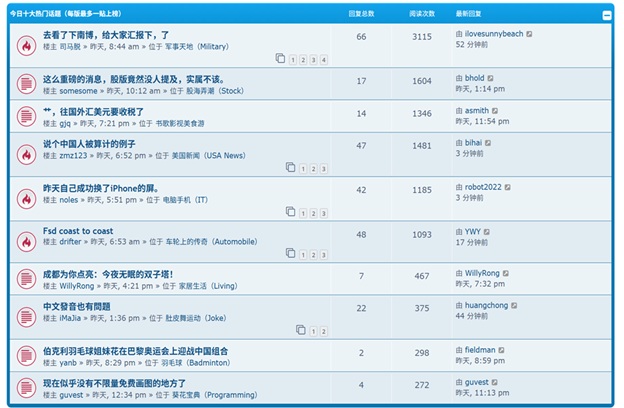The image size is (624, 408).
Task: Click the topic icon beside 中文發音也有問題
Action: [x=26, y=312]
